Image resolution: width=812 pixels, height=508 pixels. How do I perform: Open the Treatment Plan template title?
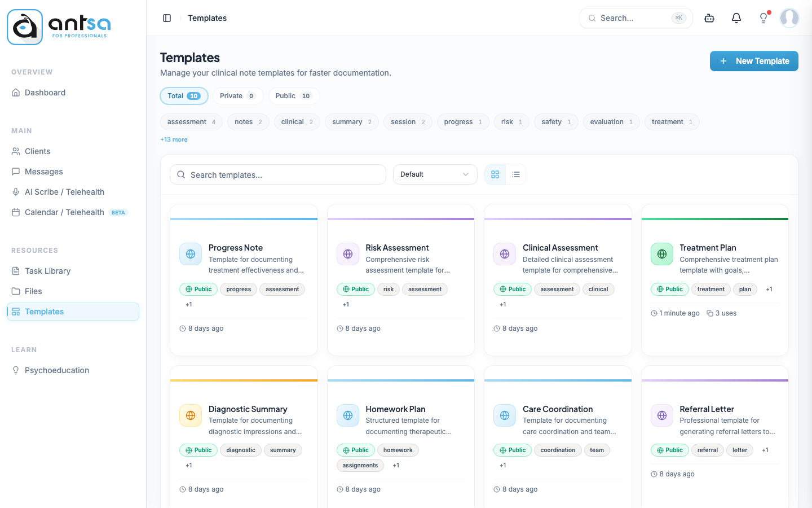pyautogui.click(x=708, y=248)
